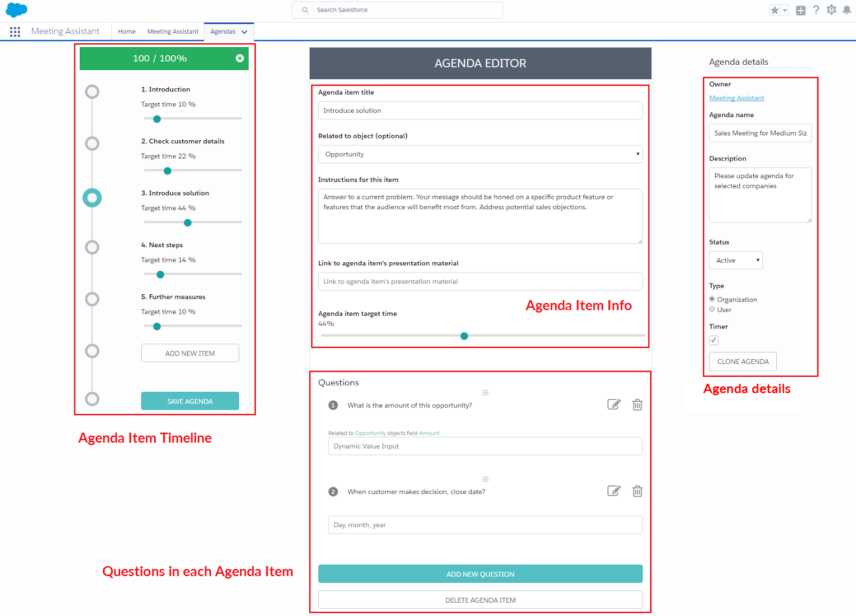Click drag handle above question 2
Screen dimensions: 856x616
pos(485,479)
